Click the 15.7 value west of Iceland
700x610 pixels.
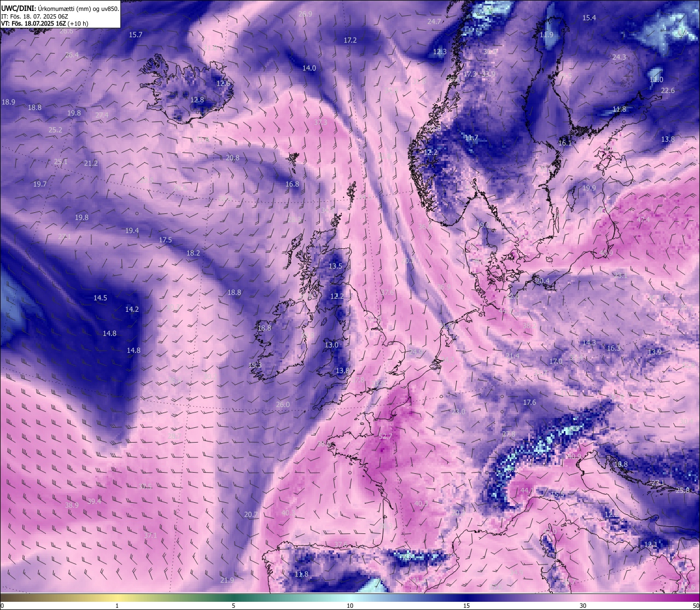click(x=136, y=34)
